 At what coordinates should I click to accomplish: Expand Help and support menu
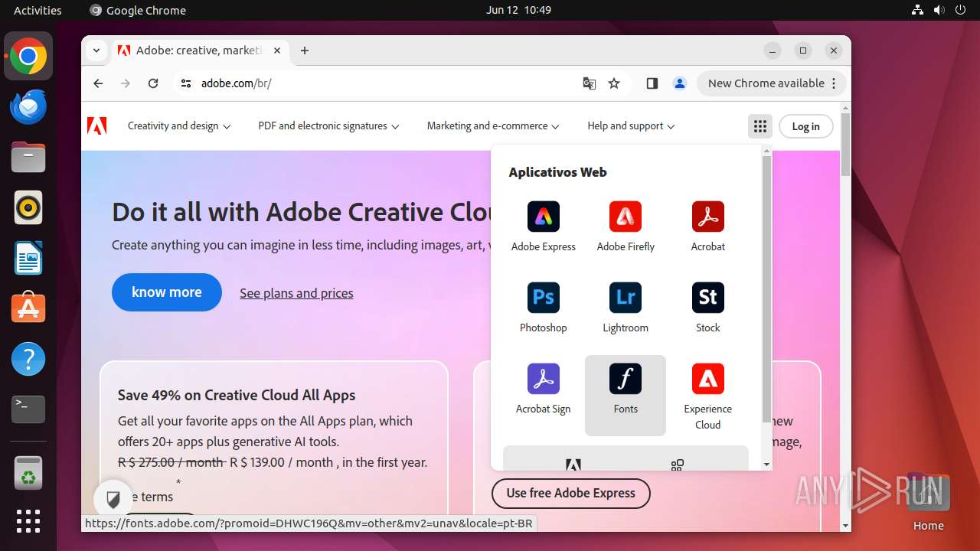pyautogui.click(x=631, y=126)
